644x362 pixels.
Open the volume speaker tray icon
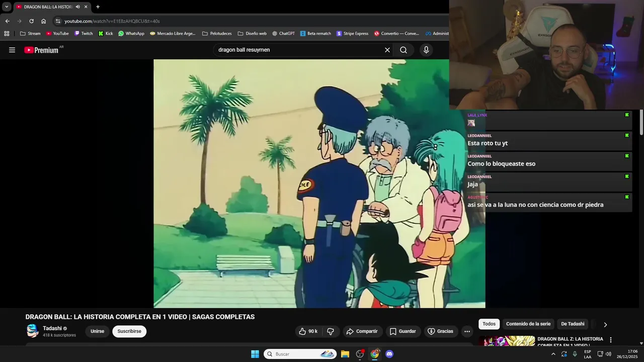pos(608,354)
